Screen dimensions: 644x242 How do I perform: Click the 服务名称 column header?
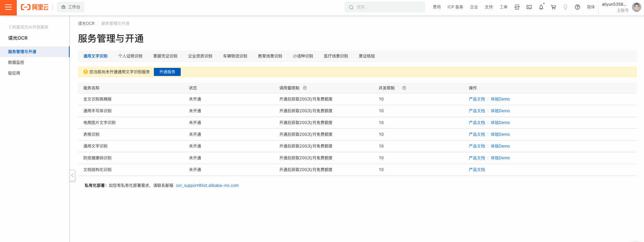tap(91, 88)
